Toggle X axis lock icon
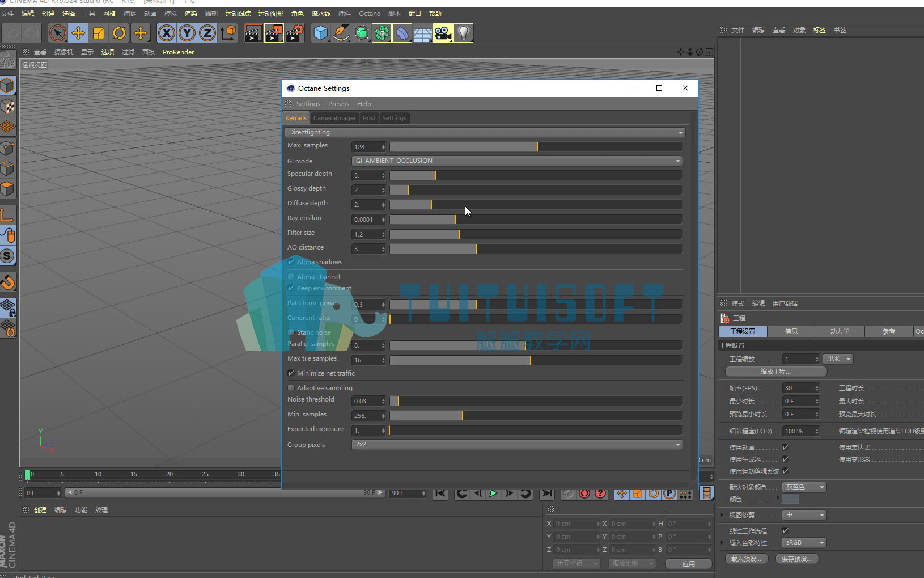This screenshot has height=578, width=924. point(166,33)
